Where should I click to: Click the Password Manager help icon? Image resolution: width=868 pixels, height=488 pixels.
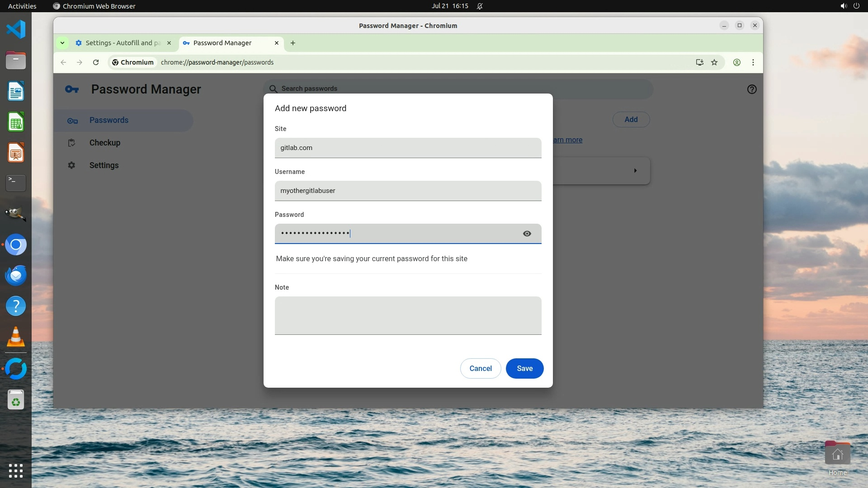pyautogui.click(x=752, y=89)
